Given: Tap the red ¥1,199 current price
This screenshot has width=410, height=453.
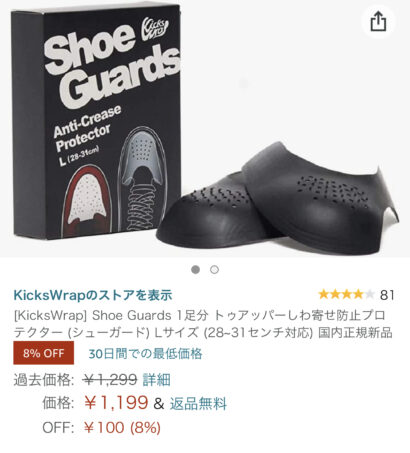Looking at the screenshot, I should (116, 403).
